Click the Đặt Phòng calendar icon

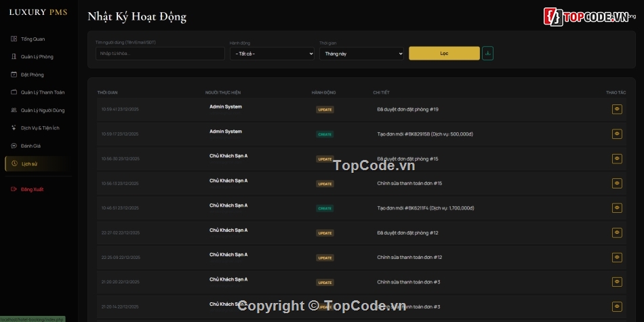pyautogui.click(x=14, y=75)
